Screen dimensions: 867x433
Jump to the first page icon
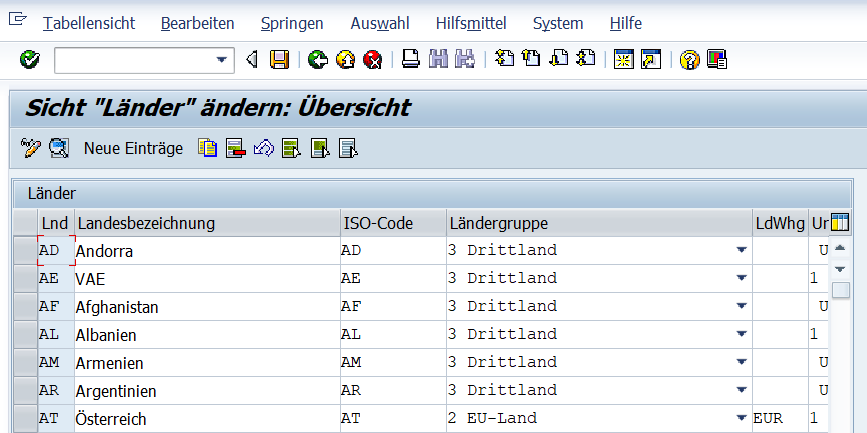point(504,58)
